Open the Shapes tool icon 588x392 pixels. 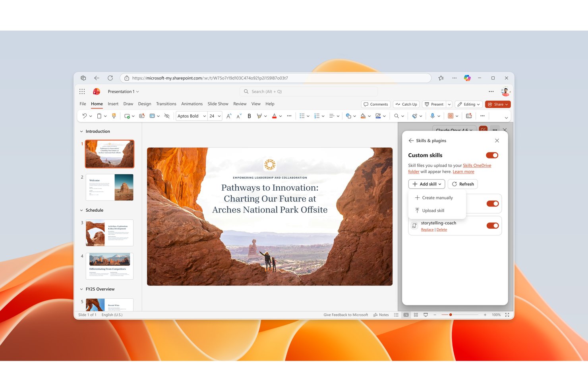point(348,116)
